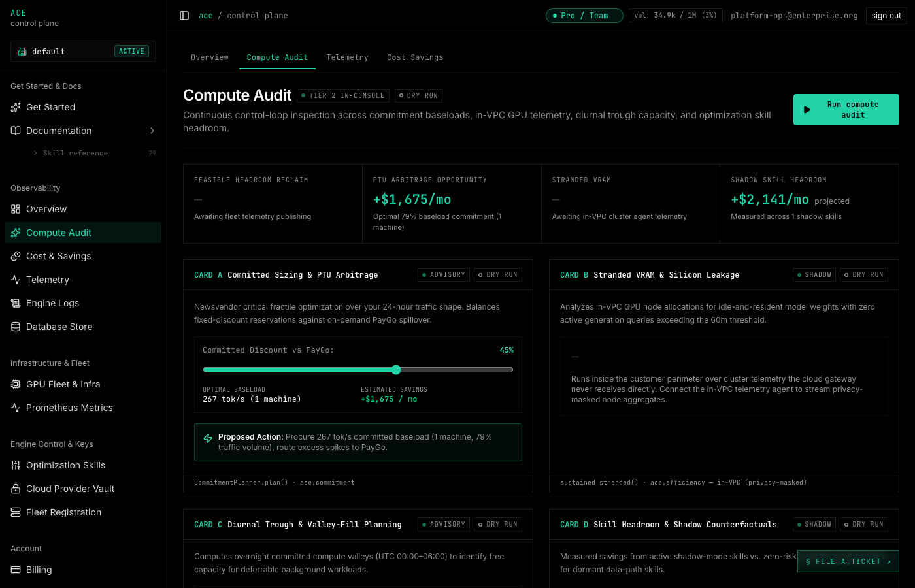The width and height of the screenshot is (915, 588).
Task: Click the Fleet Registration server icon
Action: (16, 512)
